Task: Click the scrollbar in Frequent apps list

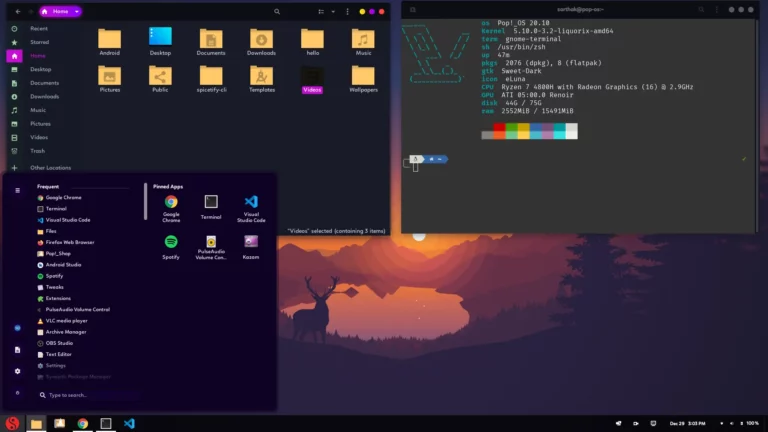Action: [145, 201]
